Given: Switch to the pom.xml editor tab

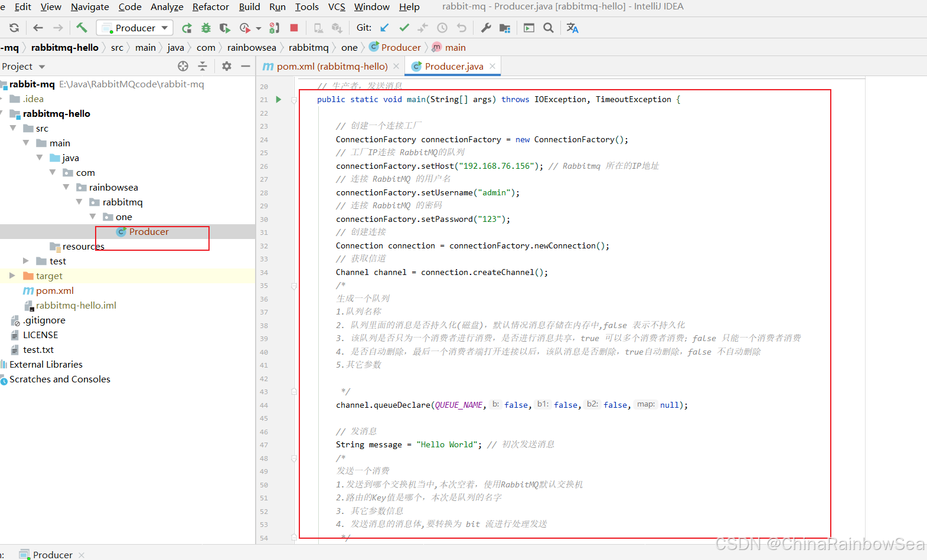Looking at the screenshot, I should pyautogui.click(x=331, y=66).
